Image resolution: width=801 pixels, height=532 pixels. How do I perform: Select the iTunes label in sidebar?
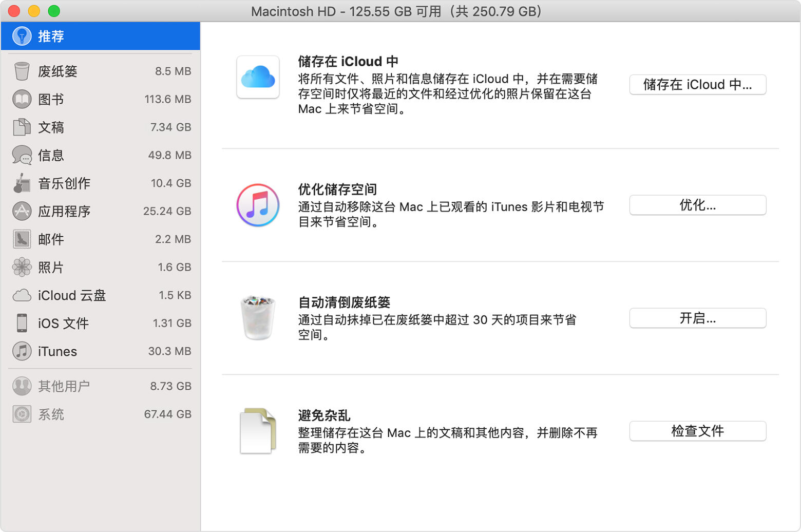point(58,351)
